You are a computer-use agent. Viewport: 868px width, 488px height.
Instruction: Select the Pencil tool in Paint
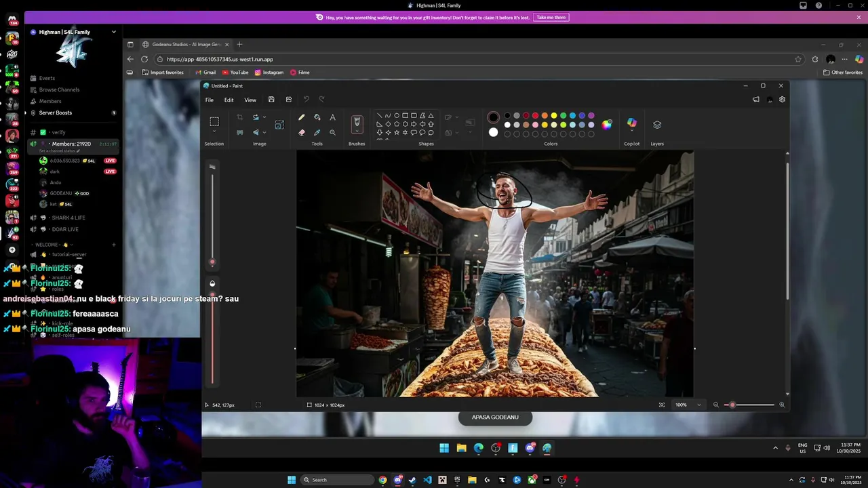tap(302, 117)
